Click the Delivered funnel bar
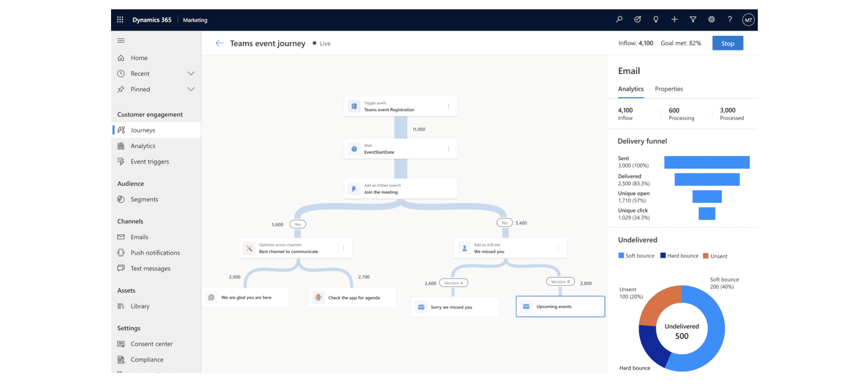The height and width of the screenshot is (384, 868). point(707,180)
